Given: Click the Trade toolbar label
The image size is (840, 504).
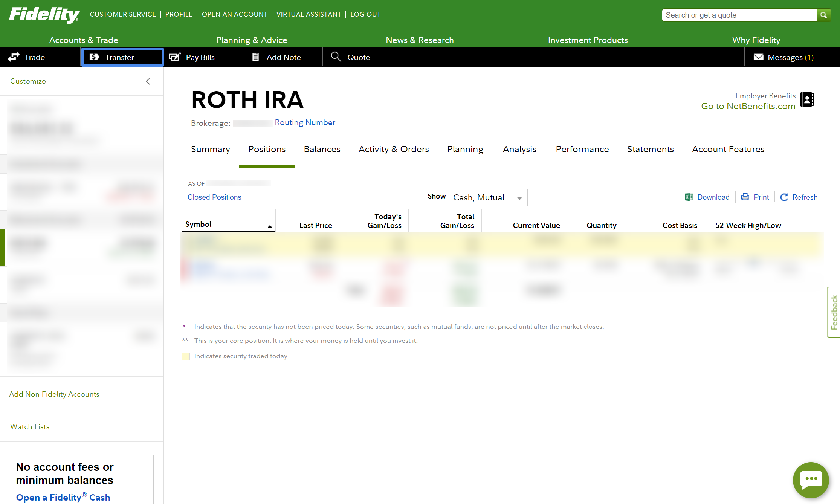Looking at the screenshot, I should (x=35, y=57).
